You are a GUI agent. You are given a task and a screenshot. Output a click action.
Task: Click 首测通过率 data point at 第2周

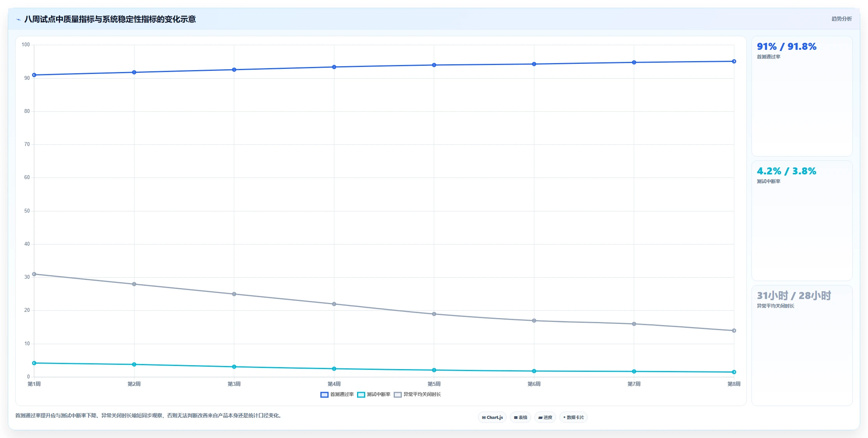[x=134, y=72]
